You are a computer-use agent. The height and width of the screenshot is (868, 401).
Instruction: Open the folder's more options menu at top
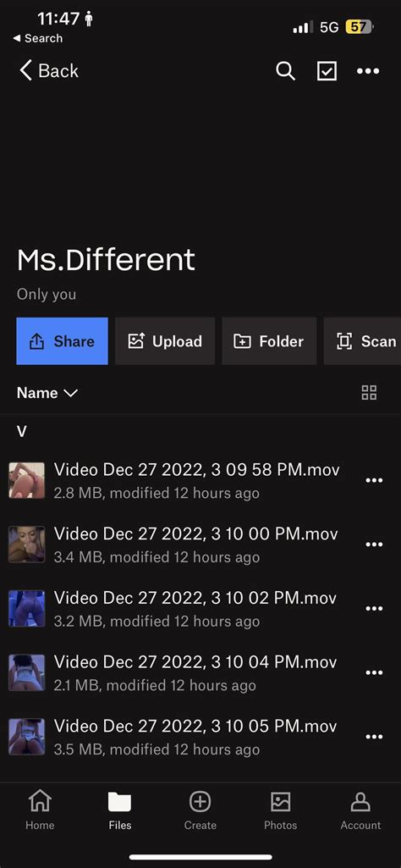pos(368,71)
